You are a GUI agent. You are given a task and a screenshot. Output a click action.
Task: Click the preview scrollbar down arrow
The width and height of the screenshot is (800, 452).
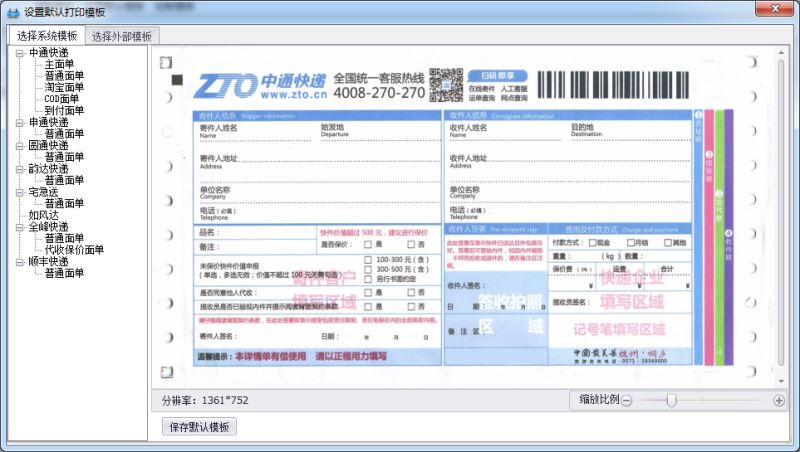pyautogui.click(x=781, y=381)
